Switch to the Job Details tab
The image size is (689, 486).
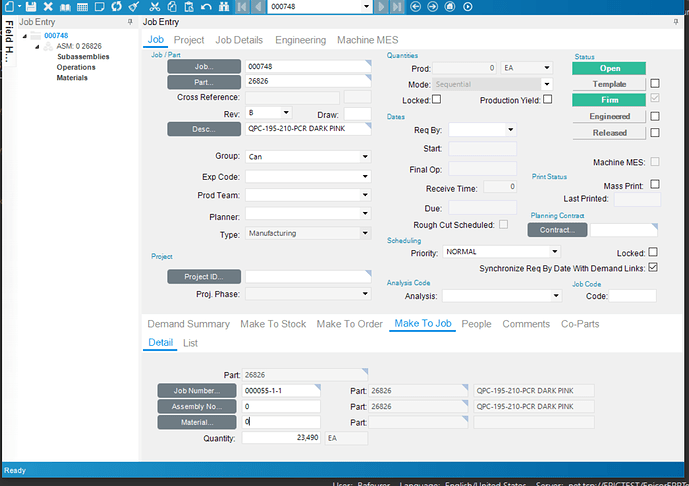[239, 40]
